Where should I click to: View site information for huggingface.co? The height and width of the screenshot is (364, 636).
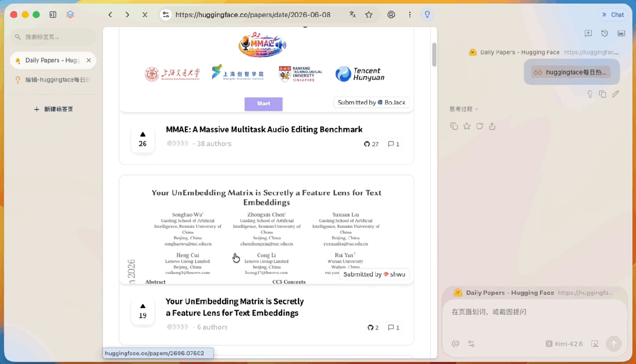(x=165, y=15)
